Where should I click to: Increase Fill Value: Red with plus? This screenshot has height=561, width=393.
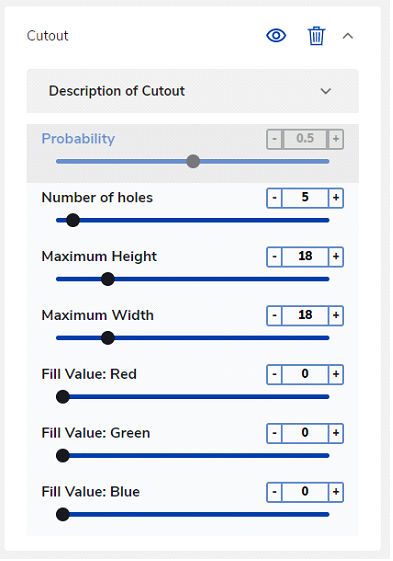(x=336, y=374)
